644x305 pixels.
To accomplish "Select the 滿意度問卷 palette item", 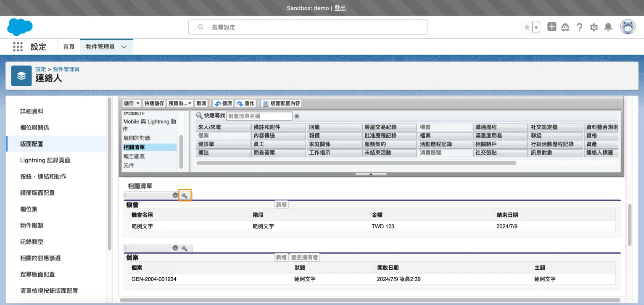I will pyautogui.click(x=500, y=136).
